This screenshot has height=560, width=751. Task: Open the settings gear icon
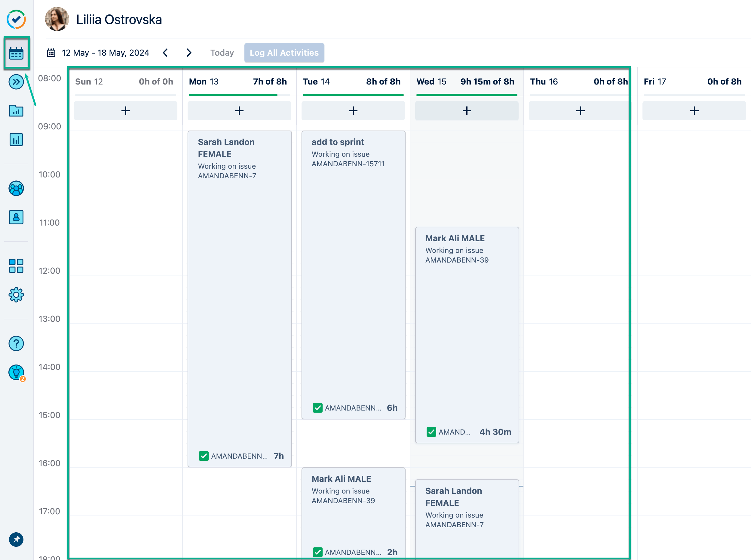(x=16, y=295)
